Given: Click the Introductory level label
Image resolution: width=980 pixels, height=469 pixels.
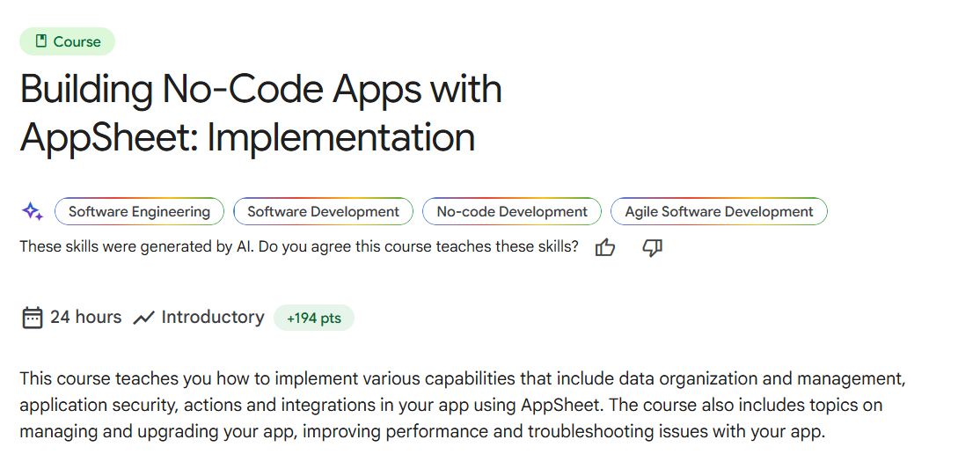Looking at the screenshot, I should coord(212,318).
